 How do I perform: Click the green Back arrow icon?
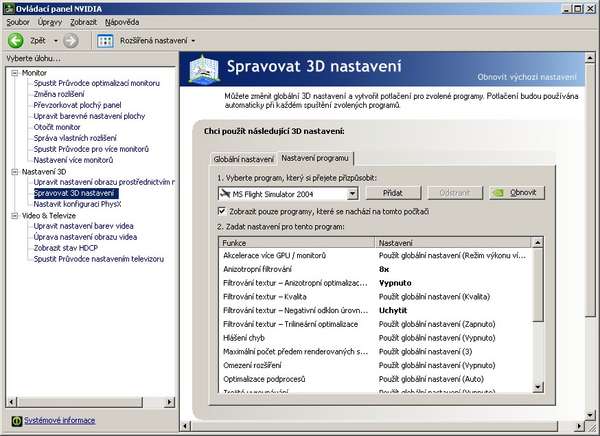(16, 41)
